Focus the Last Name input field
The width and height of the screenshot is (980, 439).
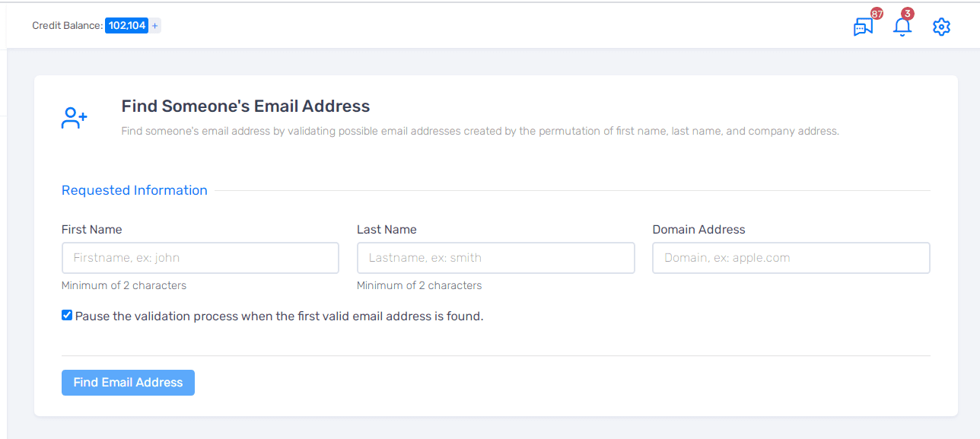coord(495,258)
